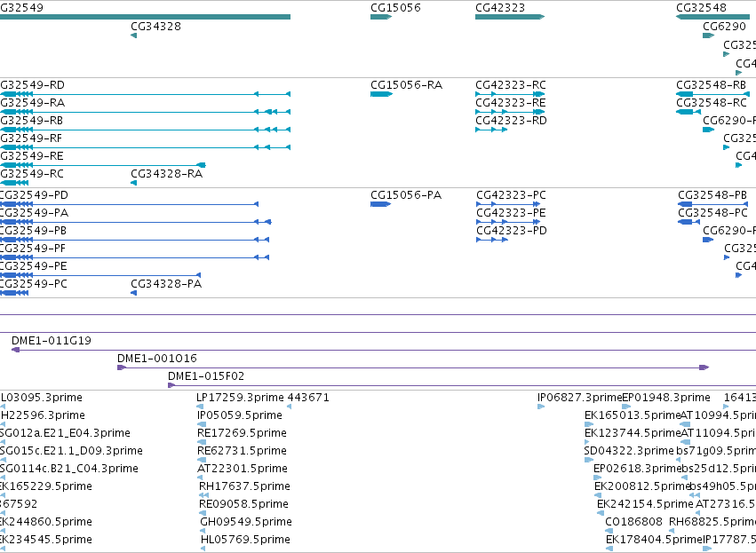Select BAC clone DME1-001O16 label
Viewport: 756px width, 553px height.
(x=157, y=359)
